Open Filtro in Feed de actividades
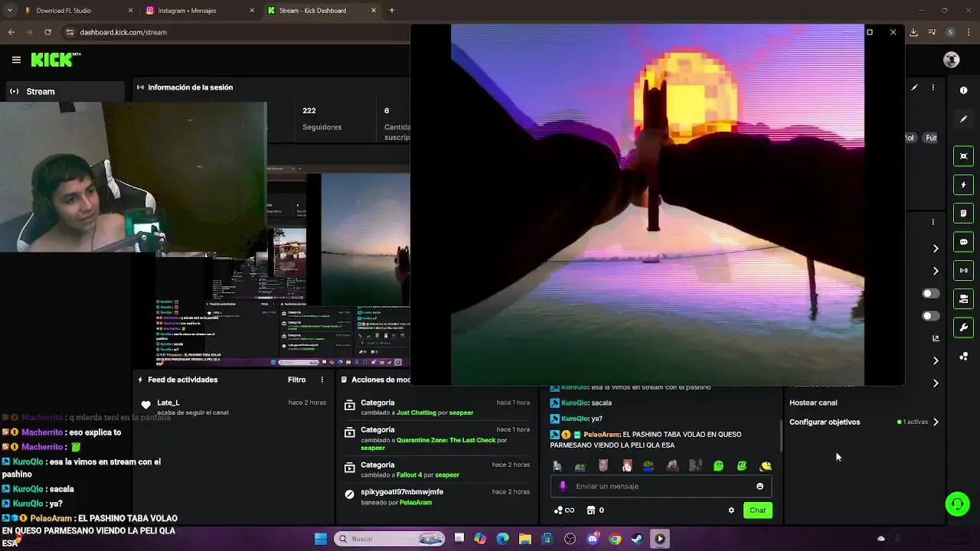 pos(296,380)
